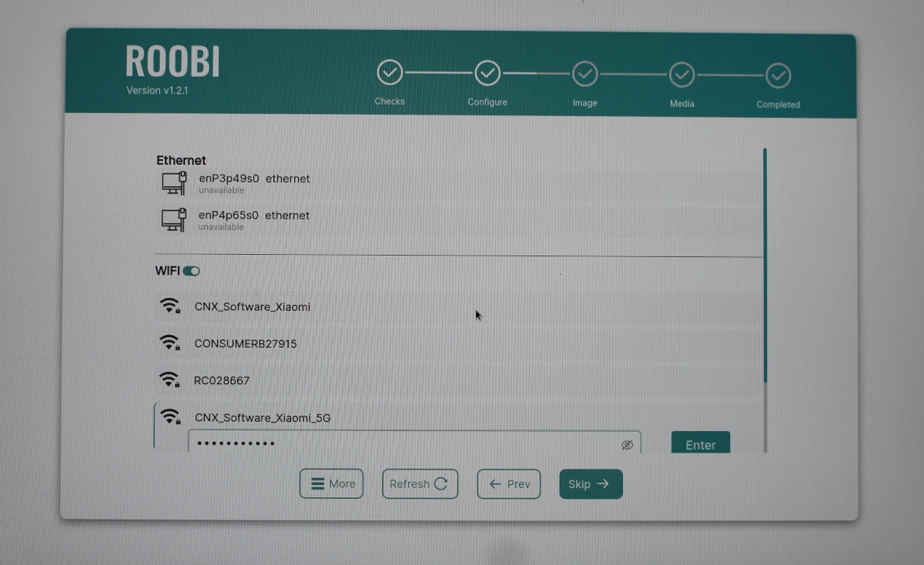Select the CNX_Software_Xiaomi network

tap(459, 306)
